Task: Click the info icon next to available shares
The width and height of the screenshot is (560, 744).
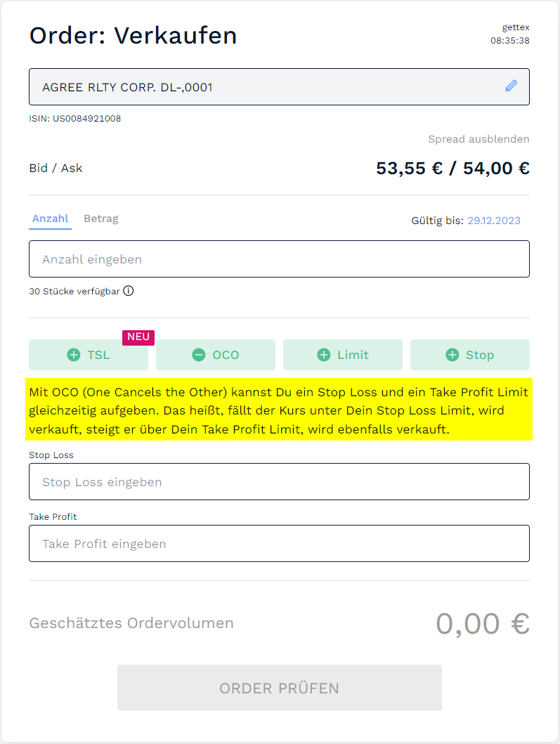Action: pos(129,291)
